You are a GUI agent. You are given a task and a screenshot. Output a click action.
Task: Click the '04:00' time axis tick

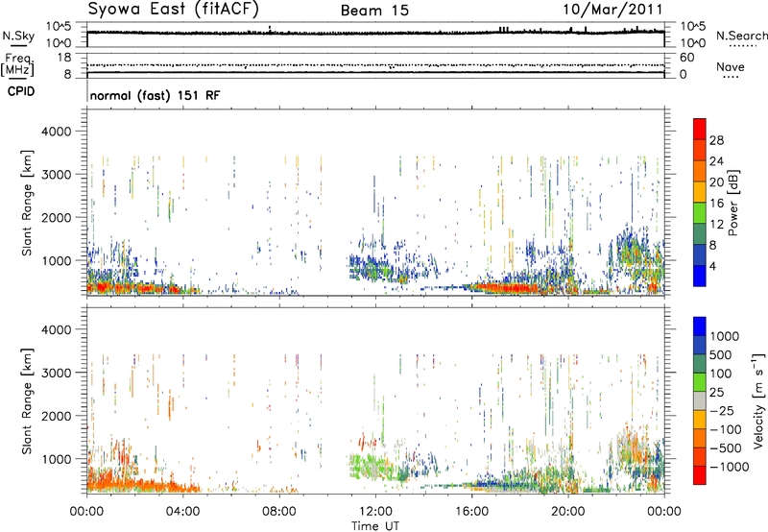click(183, 512)
